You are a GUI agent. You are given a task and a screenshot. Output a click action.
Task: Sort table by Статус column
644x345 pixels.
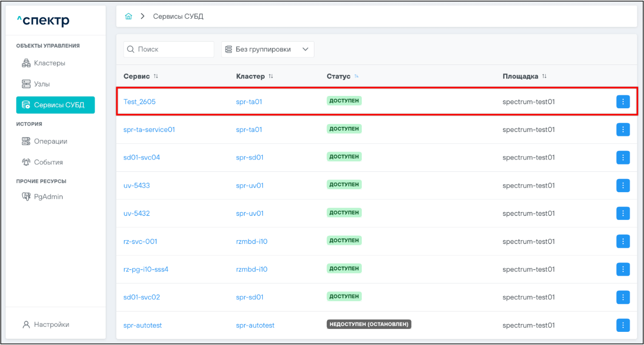click(x=356, y=76)
